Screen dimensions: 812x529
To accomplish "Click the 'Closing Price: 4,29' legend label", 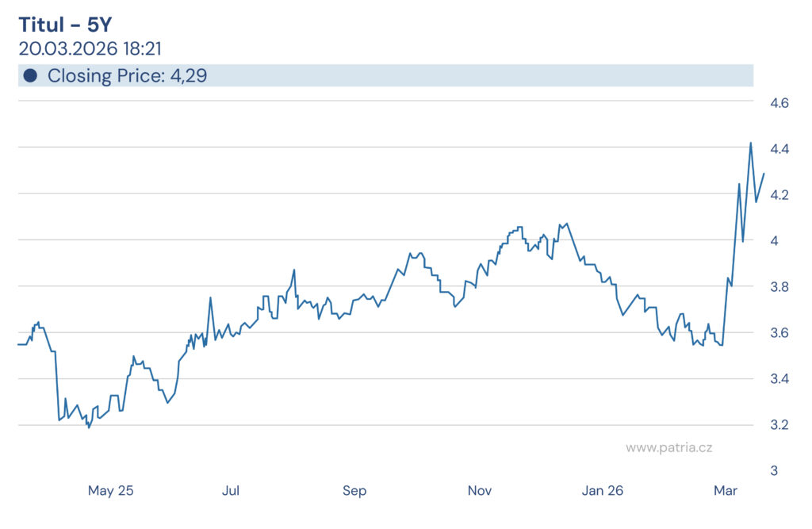I will 127,76.
